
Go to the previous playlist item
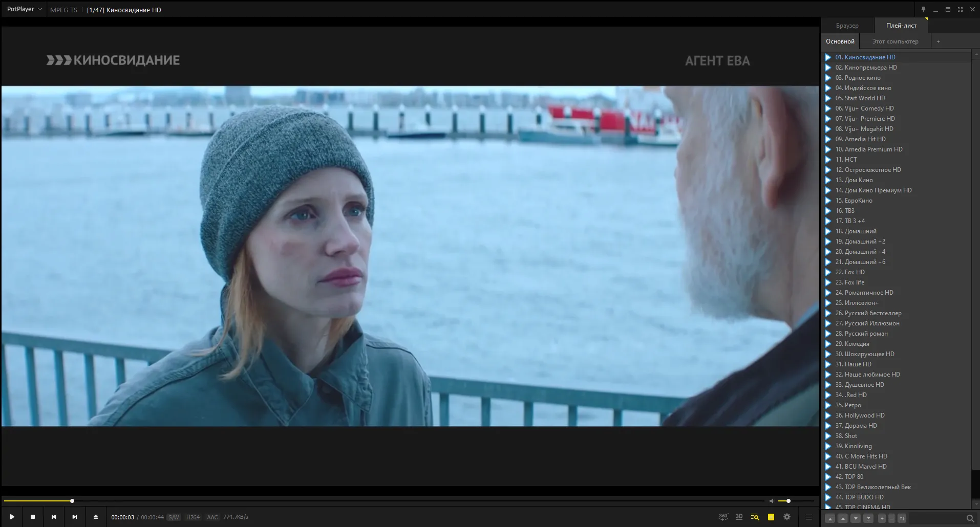coord(54,517)
